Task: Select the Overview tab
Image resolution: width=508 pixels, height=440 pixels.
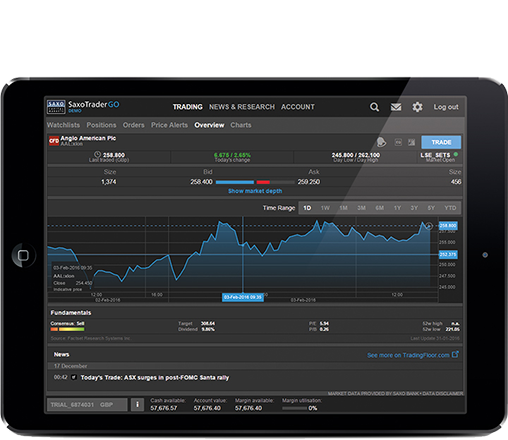Action: tap(209, 125)
